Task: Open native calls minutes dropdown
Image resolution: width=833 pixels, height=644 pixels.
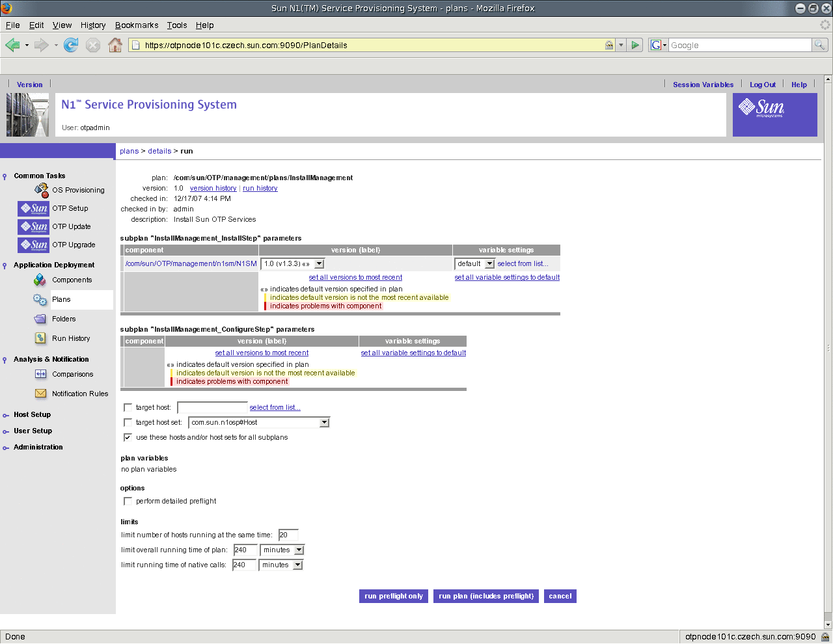Action: pos(281,565)
